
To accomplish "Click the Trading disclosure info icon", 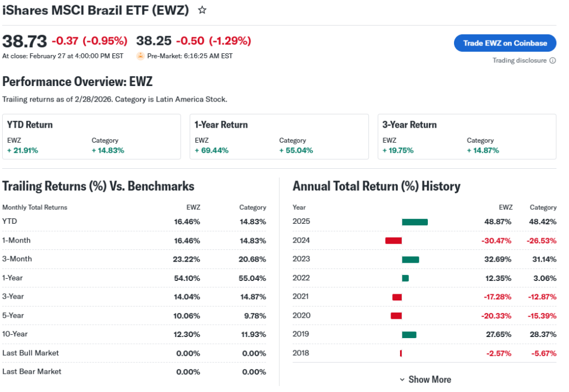I will click(x=552, y=61).
